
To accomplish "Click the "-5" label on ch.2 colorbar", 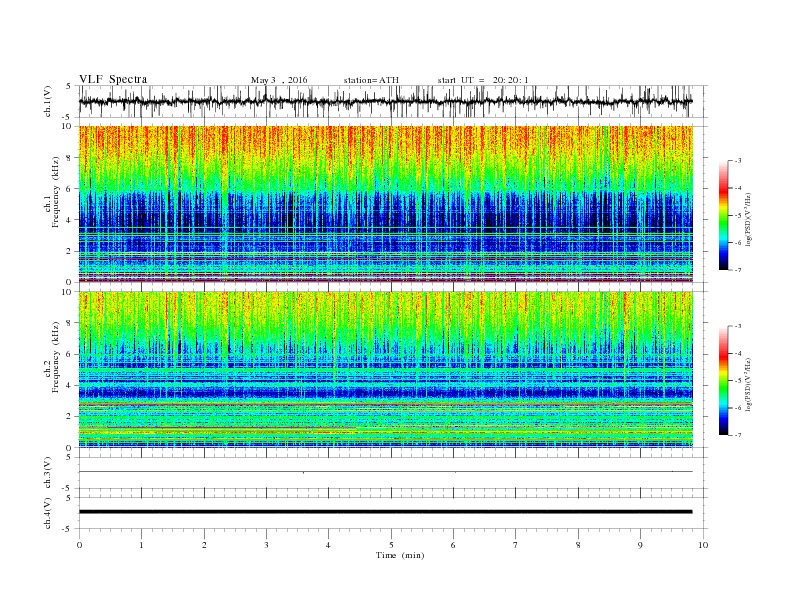I will tap(738, 381).
